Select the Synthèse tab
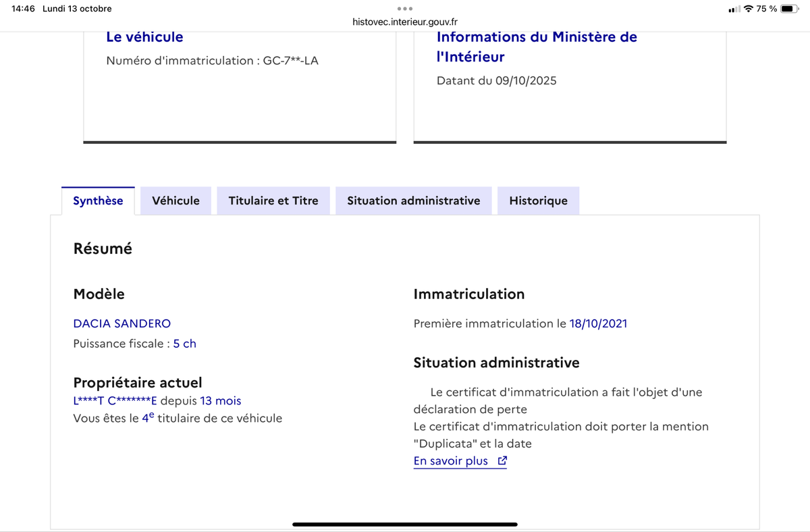This screenshot has height=532, width=810. pos(98,201)
